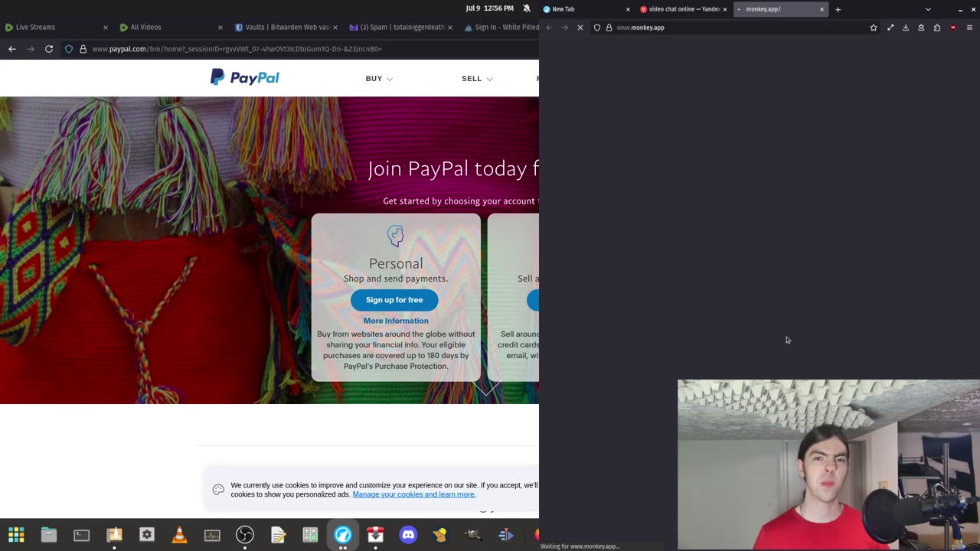Switch to the Sign In - White Pilled tab
The image size is (980, 551).
coord(501,28)
